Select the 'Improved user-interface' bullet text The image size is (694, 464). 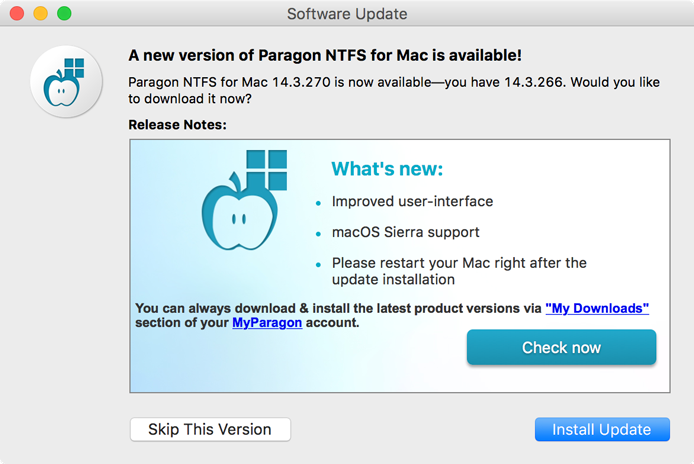[x=412, y=201]
